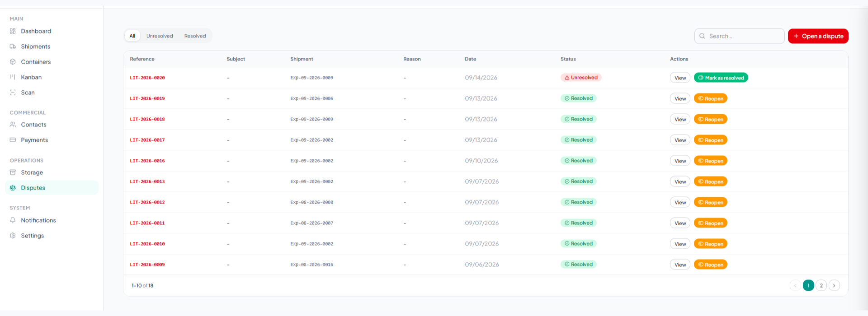
Task: Open Dashboard grid icon in sidebar
Action: [x=13, y=31]
